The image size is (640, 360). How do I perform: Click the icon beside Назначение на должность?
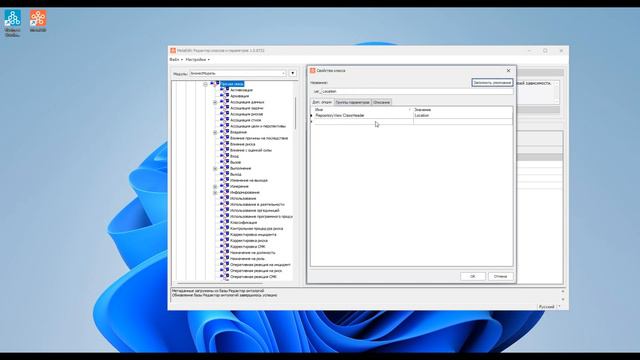225,253
